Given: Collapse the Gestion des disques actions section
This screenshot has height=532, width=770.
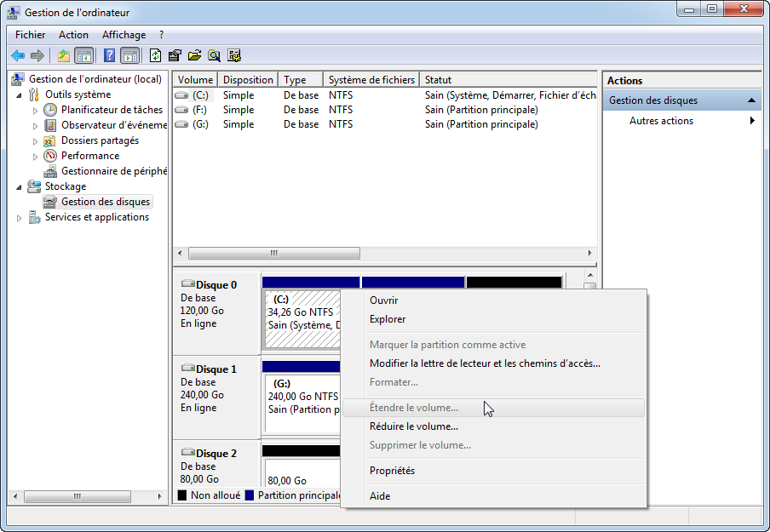Looking at the screenshot, I should pyautogui.click(x=751, y=100).
